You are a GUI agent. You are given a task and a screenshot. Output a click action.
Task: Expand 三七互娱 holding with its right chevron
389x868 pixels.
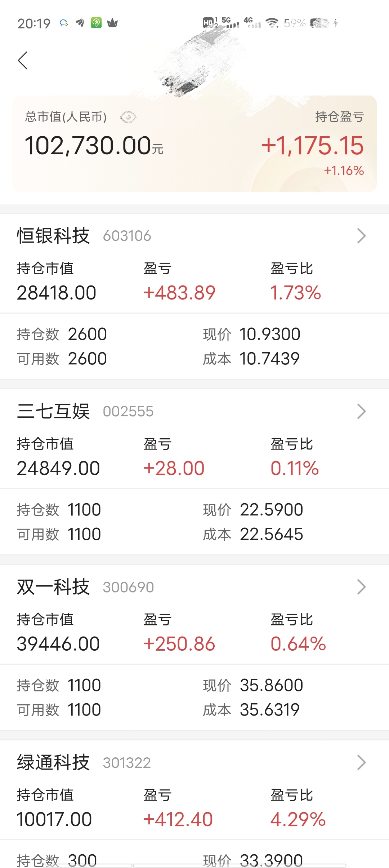pyautogui.click(x=361, y=411)
